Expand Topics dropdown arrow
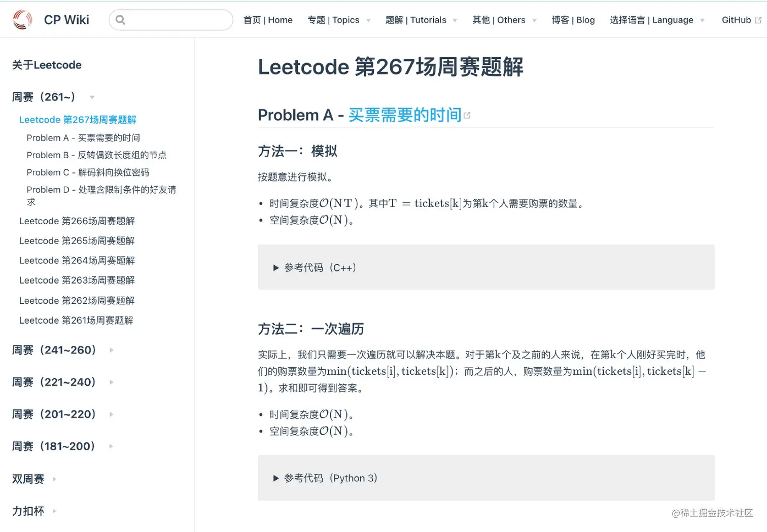 pyautogui.click(x=368, y=21)
